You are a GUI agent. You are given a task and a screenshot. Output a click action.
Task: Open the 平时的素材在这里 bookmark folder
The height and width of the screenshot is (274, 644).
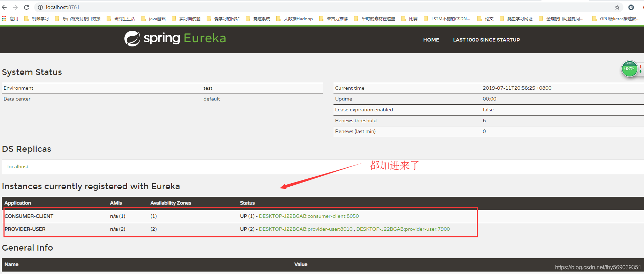(375, 18)
